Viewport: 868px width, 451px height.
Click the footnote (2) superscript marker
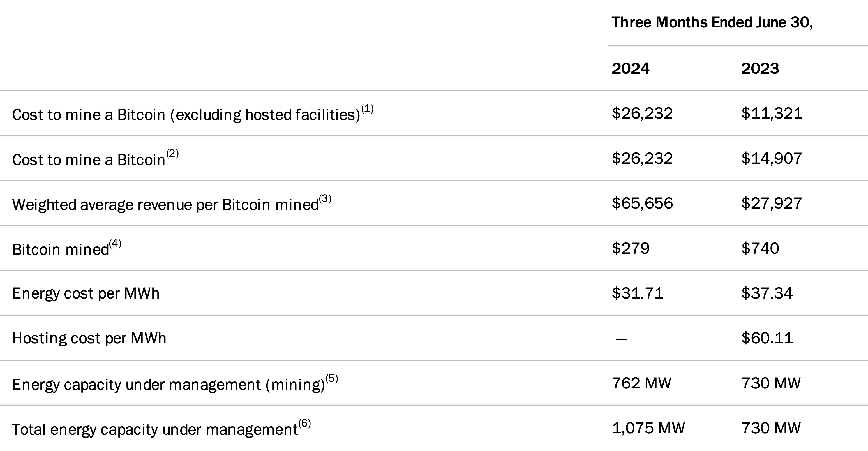172,154
